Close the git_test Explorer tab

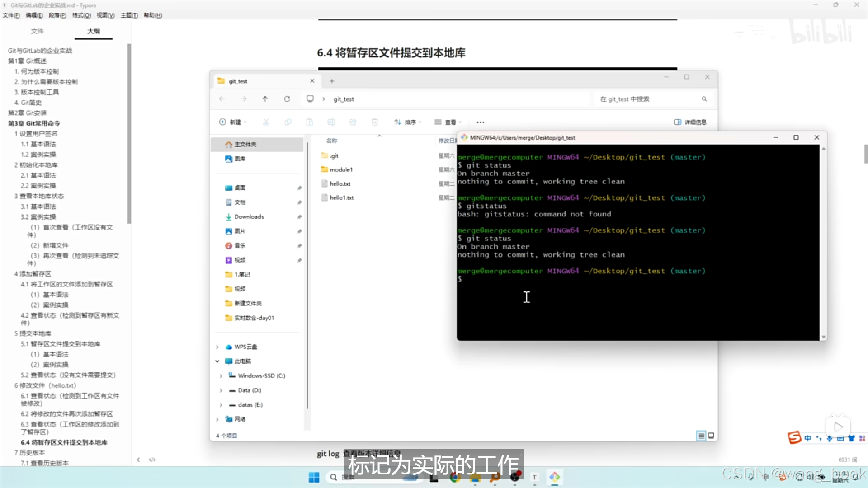[312, 81]
